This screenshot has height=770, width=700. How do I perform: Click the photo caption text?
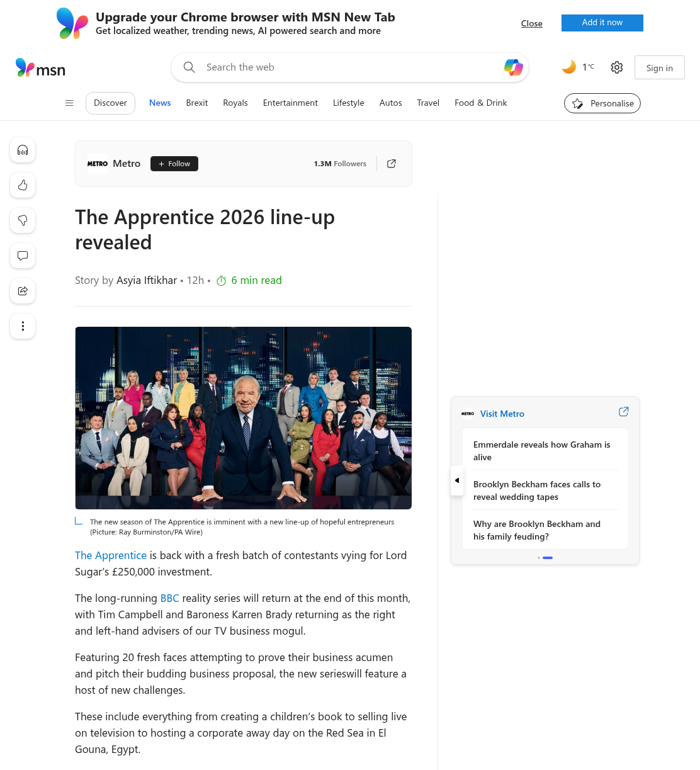pyautogui.click(x=242, y=527)
